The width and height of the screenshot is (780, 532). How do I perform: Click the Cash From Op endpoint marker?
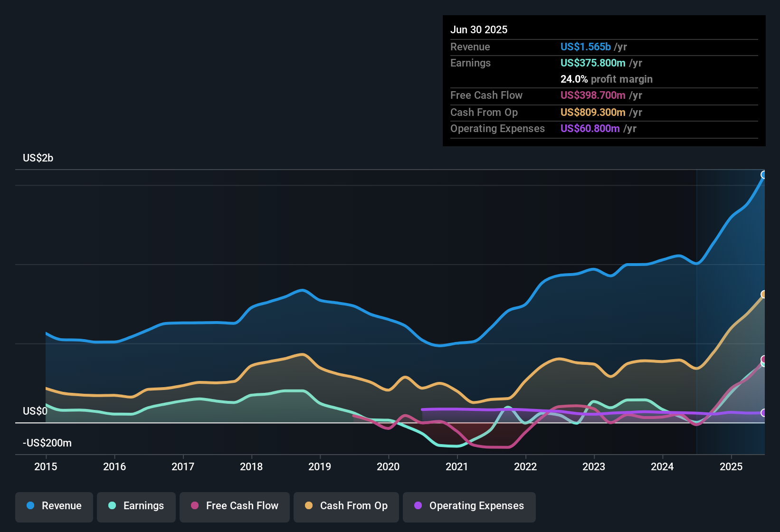coord(764,294)
